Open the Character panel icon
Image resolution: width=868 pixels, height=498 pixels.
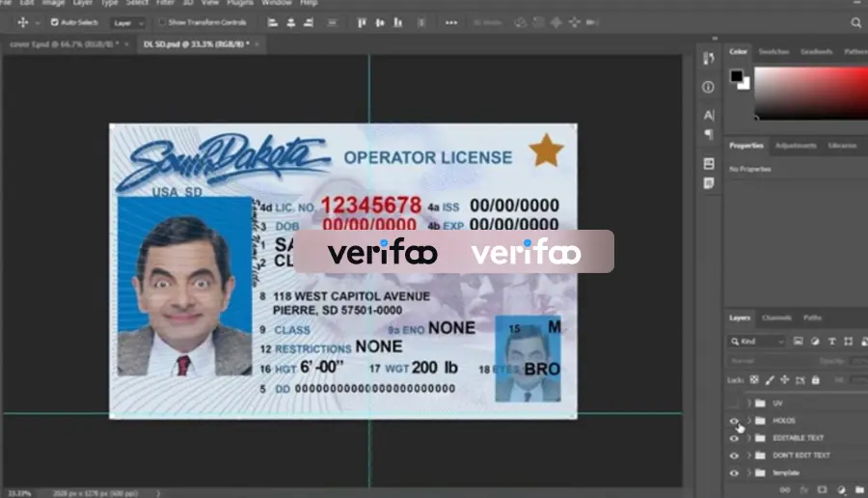(709, 115)
